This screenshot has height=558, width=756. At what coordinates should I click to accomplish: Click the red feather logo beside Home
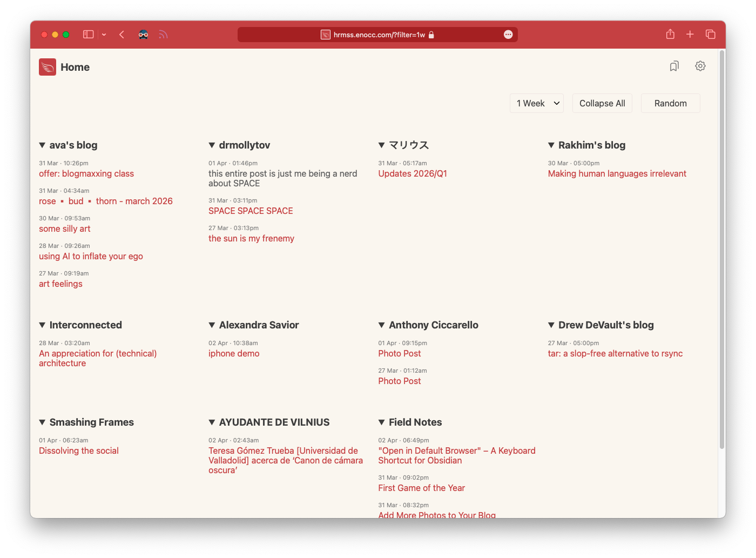(47, 67)
